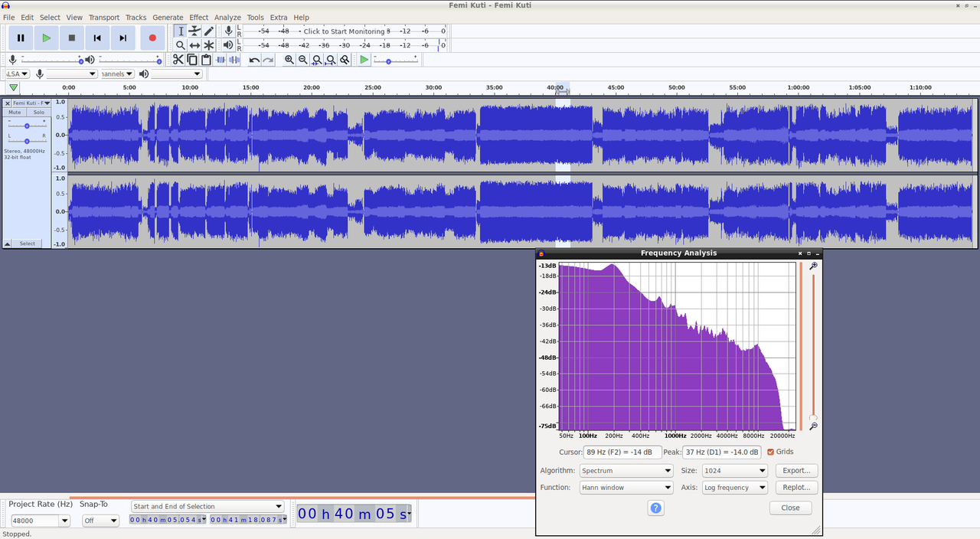The height and width of the screenshot is (539, 980).
Task: Open the recording channels dropdown
Action: [x=117, y=74]
